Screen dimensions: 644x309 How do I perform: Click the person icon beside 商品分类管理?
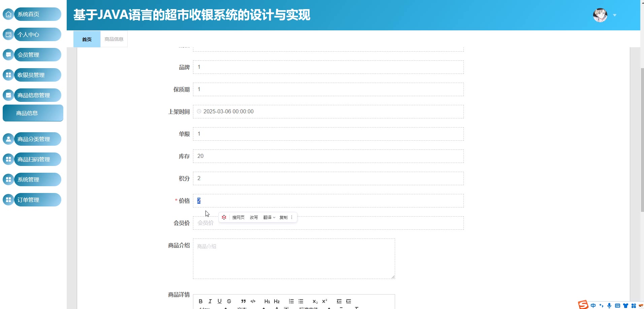click(x=8, y=139)
